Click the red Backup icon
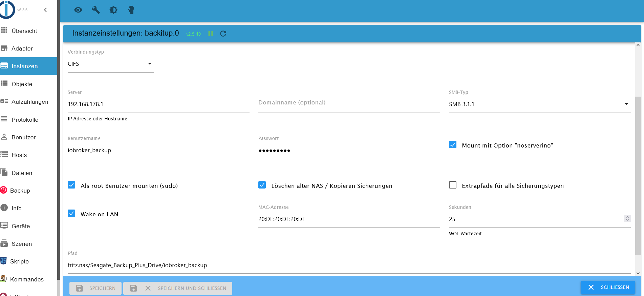This screenshot has width=644, height=296. pyautogui.click(x=4, y=190)
